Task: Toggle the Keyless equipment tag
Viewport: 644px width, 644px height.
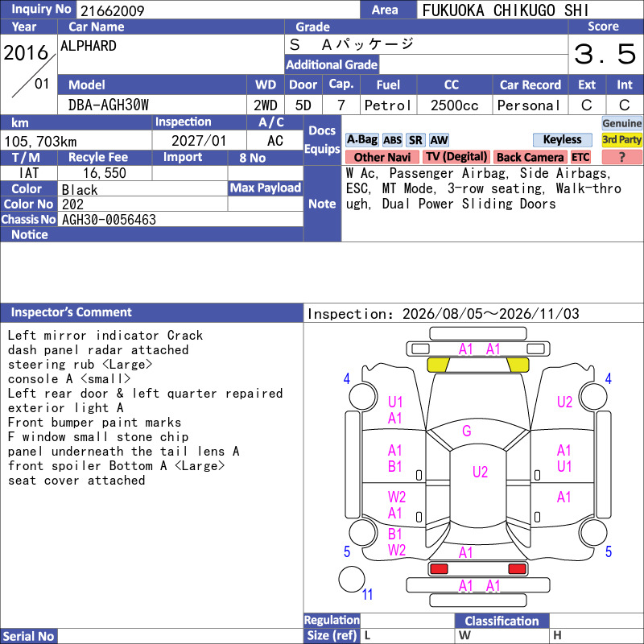Action: tap(562, 140)
